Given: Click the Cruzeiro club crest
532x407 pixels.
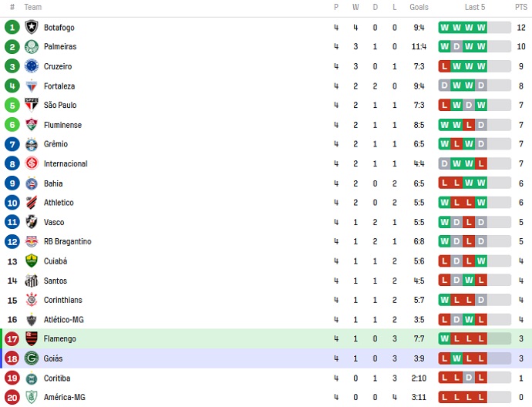Looking at the screenshot, I should coord(32,66).
